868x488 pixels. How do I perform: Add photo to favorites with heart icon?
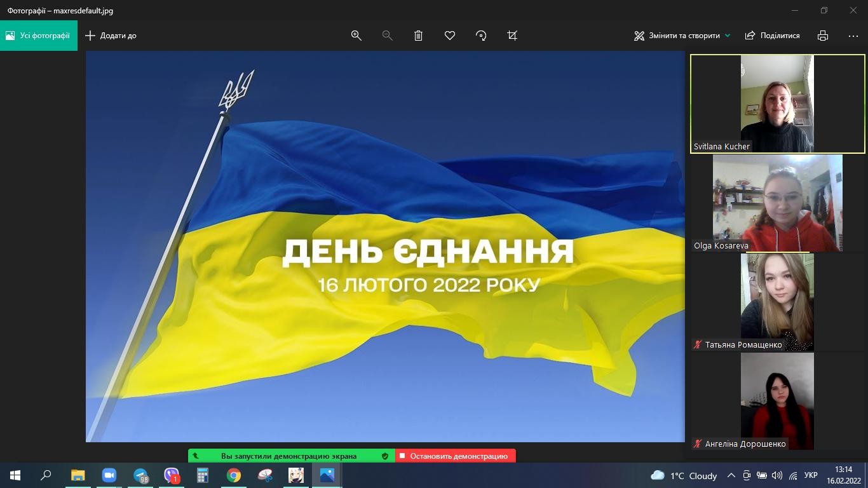[x=450, y=36]
